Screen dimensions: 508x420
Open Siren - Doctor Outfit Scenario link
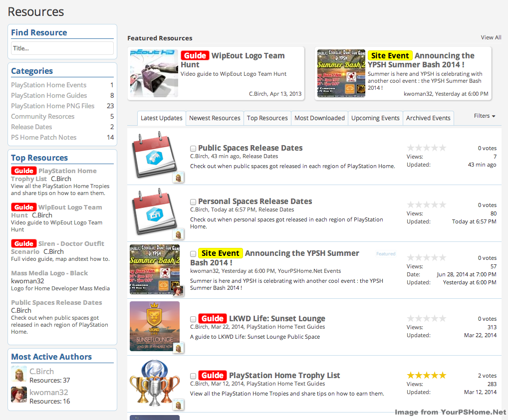click(x=58, y=248)
